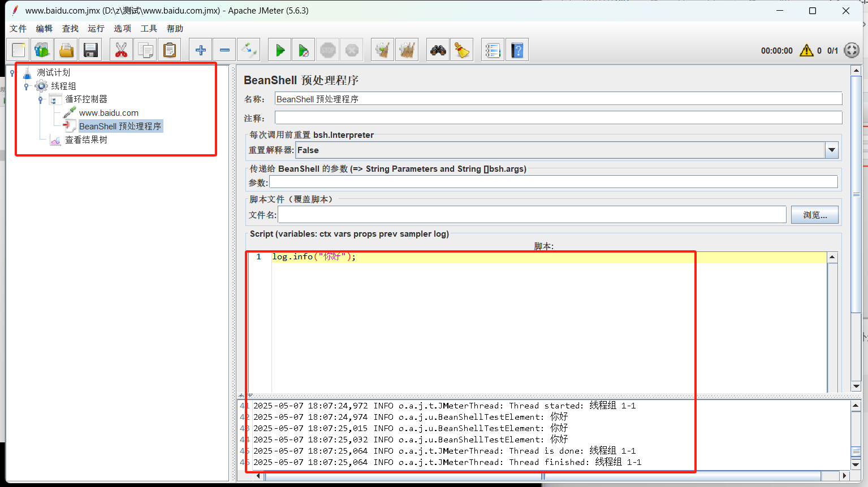Screen dimensions: 868x487
Task: Open the 查找 menu
Action: point(70,29)
